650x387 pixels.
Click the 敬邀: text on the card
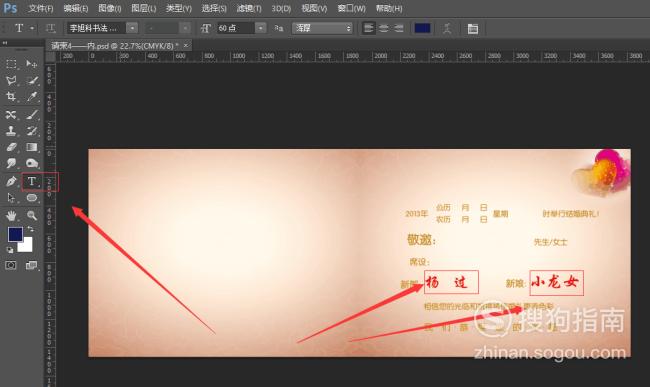[421, 239]
